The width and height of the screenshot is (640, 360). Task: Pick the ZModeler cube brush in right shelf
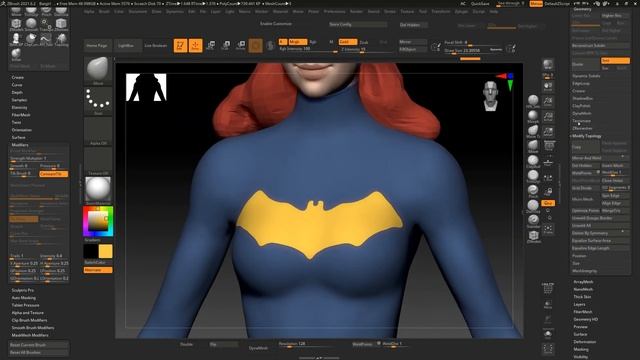[x=533, y=236]
